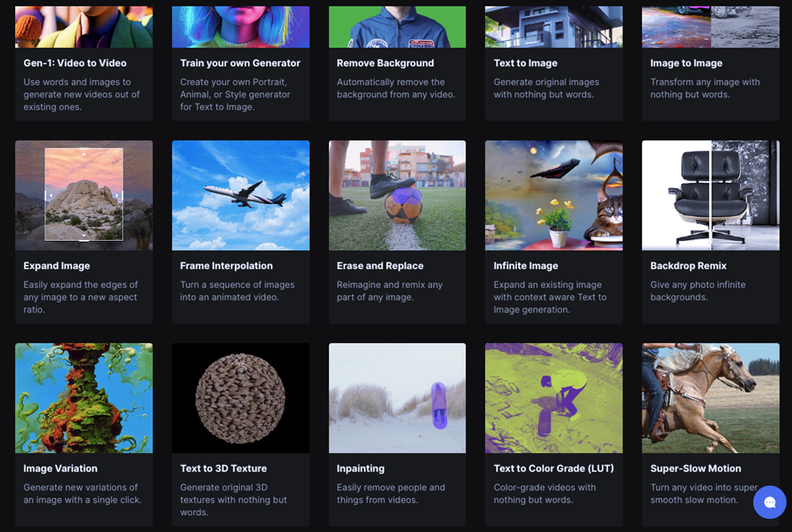Click the Inpainting sand dunes thumbnail
The width and height of the screenshot is (792, 532).
pos(397,398)
